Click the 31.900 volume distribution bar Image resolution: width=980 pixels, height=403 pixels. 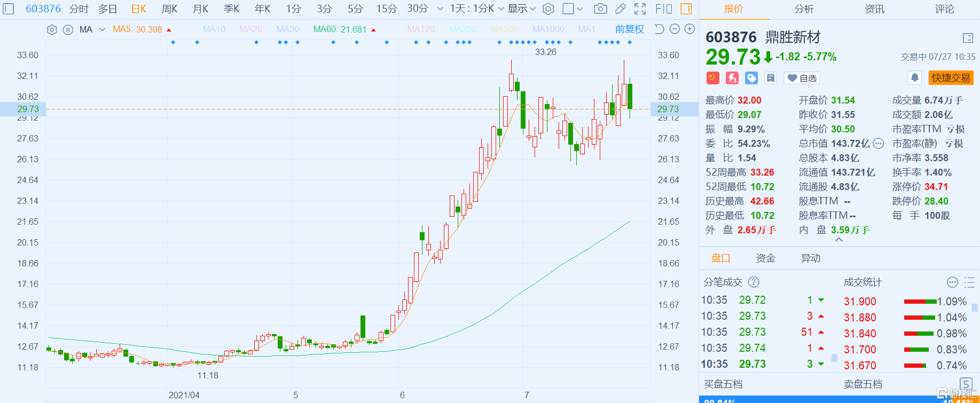pyautogui.click(x=920, y=302)
